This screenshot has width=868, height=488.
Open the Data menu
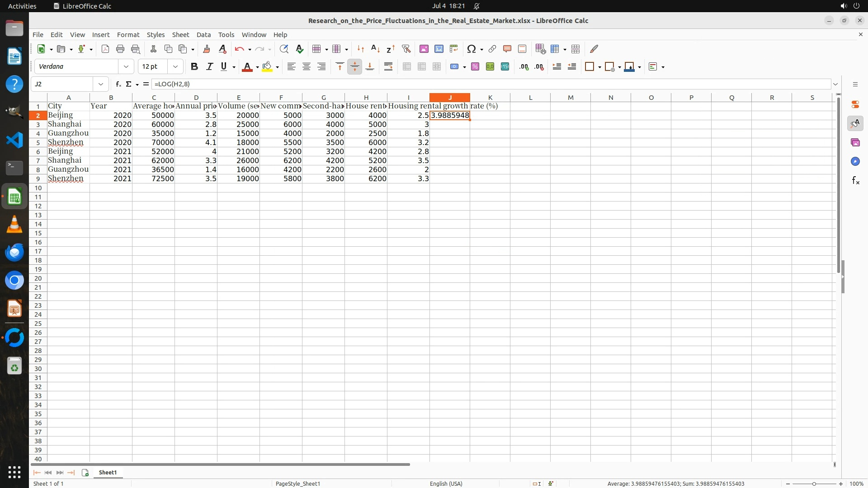click(x=203, y=34)
